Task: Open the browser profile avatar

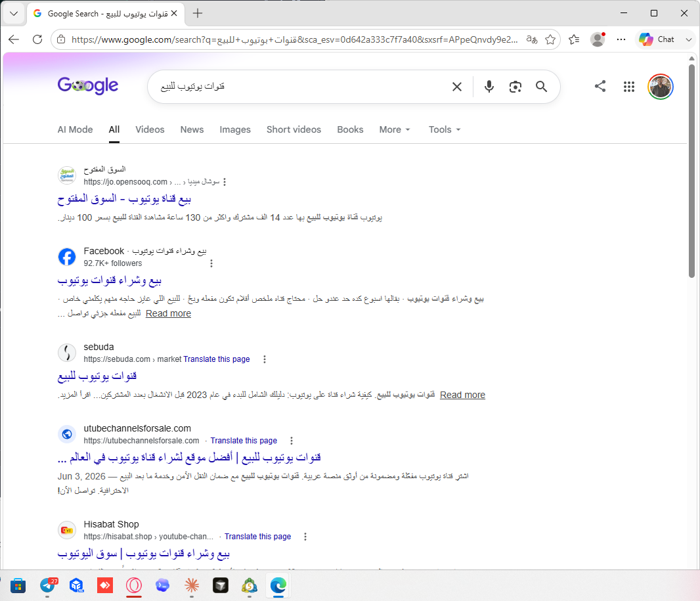Action: 598,39
